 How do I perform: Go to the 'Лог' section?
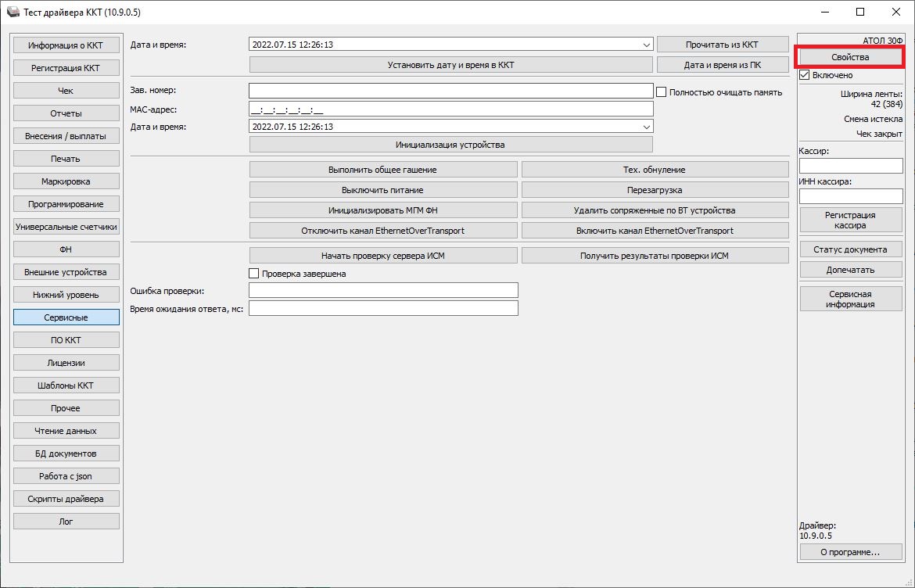pos(66,522)
